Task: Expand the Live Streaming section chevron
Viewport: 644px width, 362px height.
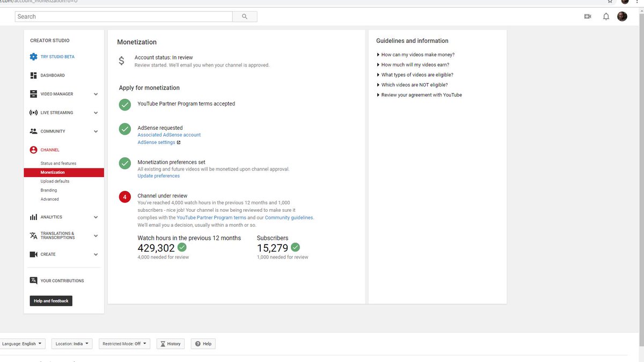Action: [x=96, y=113]
